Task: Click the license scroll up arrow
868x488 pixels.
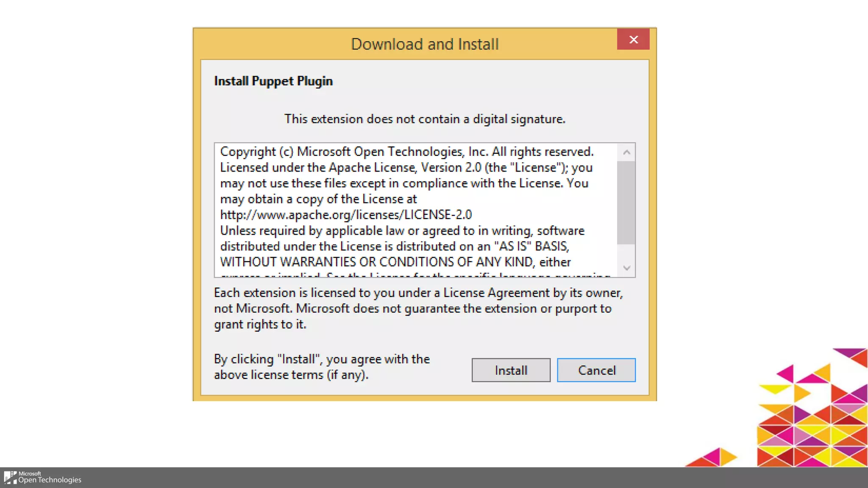Action: click(626, 152)
